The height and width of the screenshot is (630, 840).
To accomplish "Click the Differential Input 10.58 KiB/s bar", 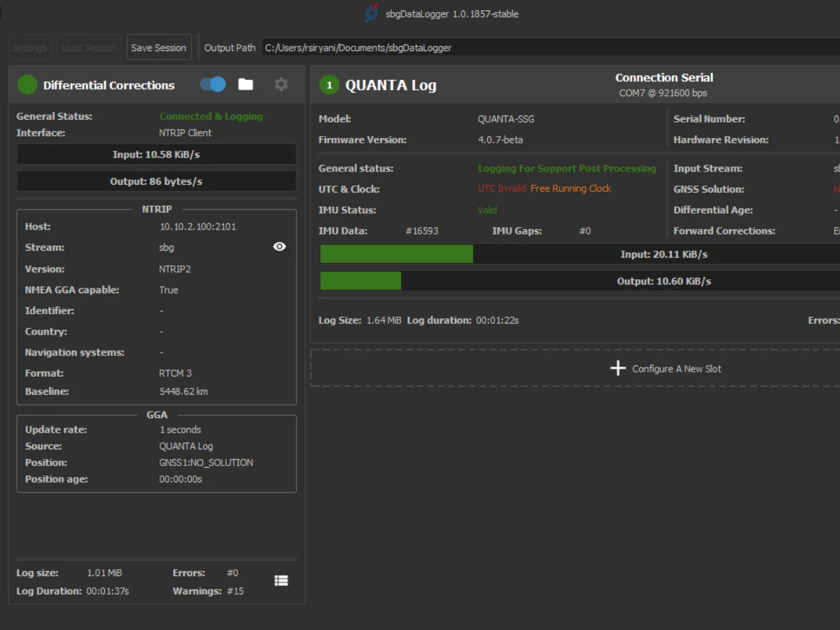I will tap(156, 155).
